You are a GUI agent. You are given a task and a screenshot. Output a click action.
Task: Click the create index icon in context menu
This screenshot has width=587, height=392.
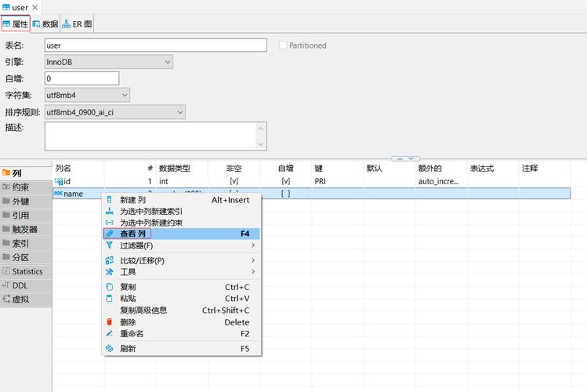coord(109,211)
